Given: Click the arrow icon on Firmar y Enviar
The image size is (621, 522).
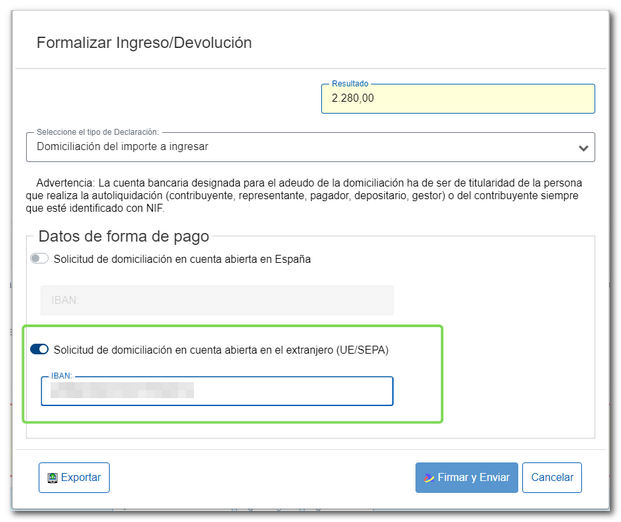Looking at the screenshot, I should coord(428,478).
